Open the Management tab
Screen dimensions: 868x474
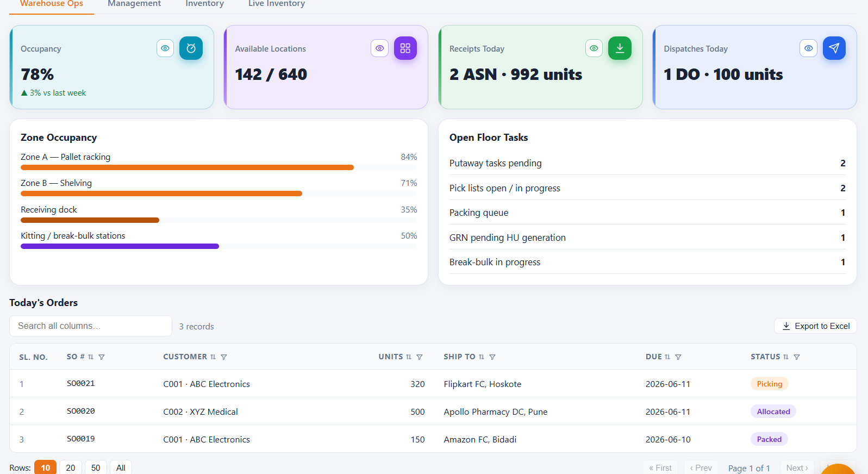(x=134, y=4)
